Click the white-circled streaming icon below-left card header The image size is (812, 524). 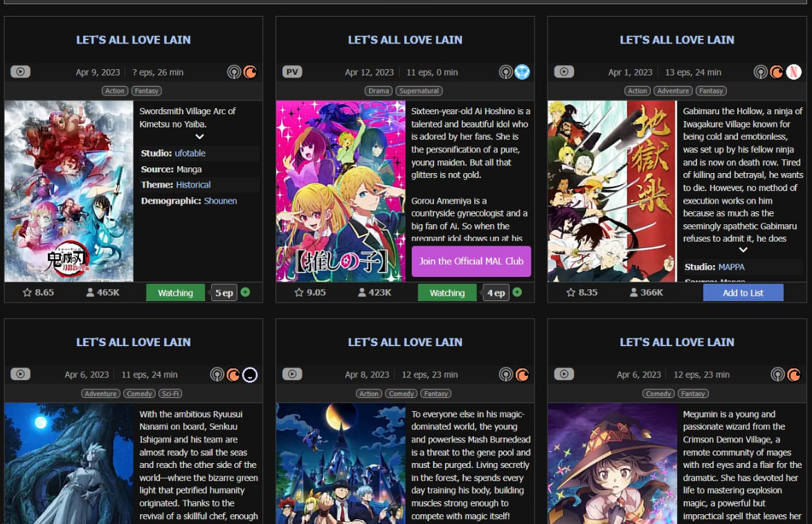[249, 374]
